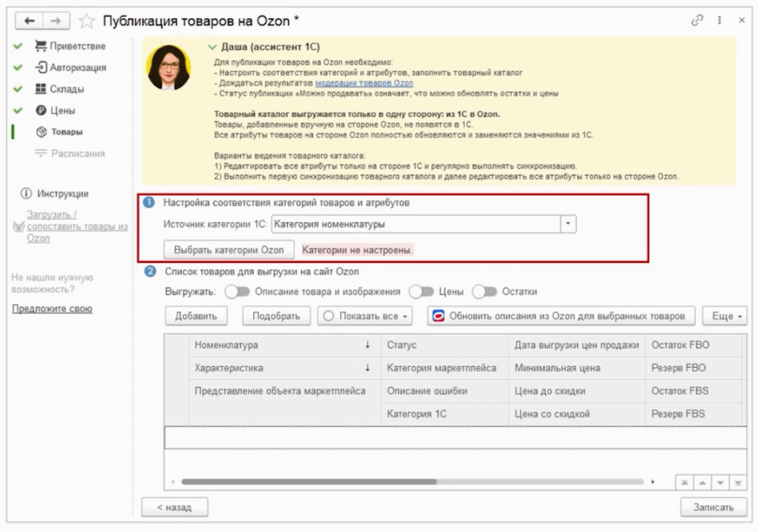
Task: Click the < назад button
Action: 175,507
